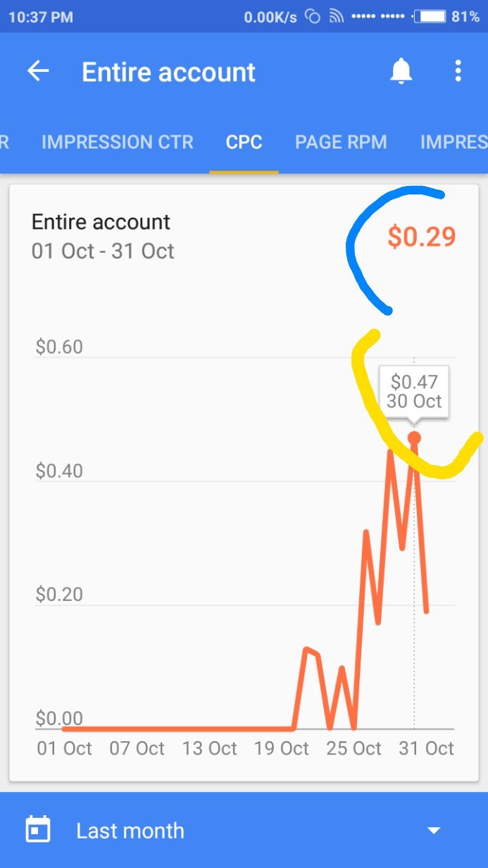Open notifications bell icon
488x868 pixels.
401,71
